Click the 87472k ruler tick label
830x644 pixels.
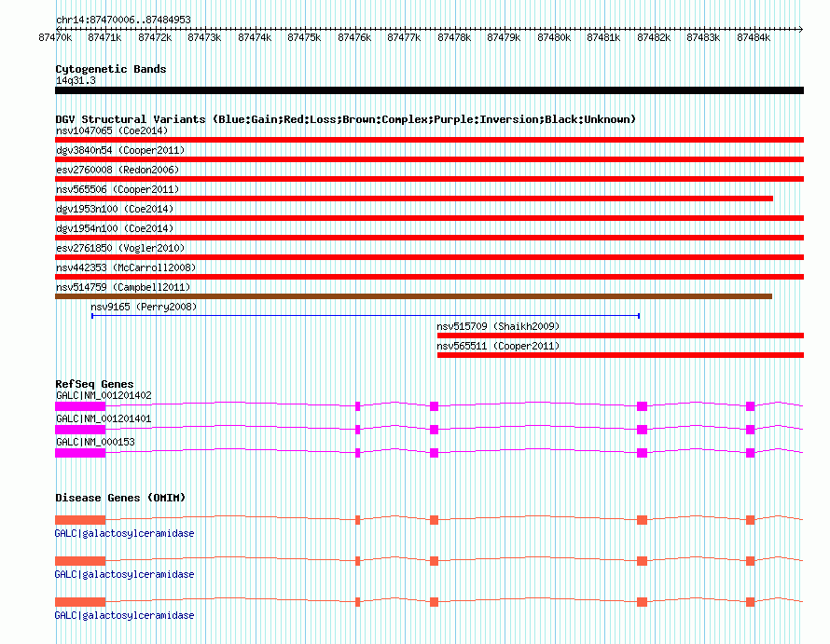point(155,37)
